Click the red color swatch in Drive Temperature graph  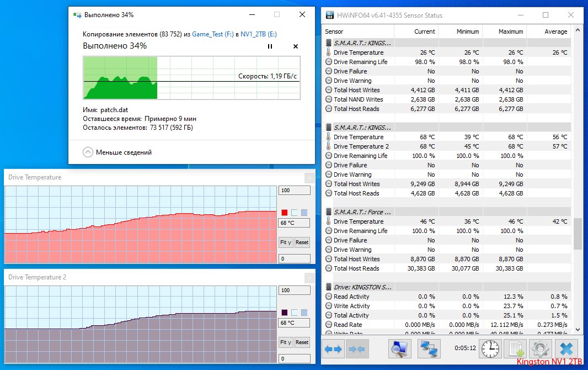coord(285,213)
